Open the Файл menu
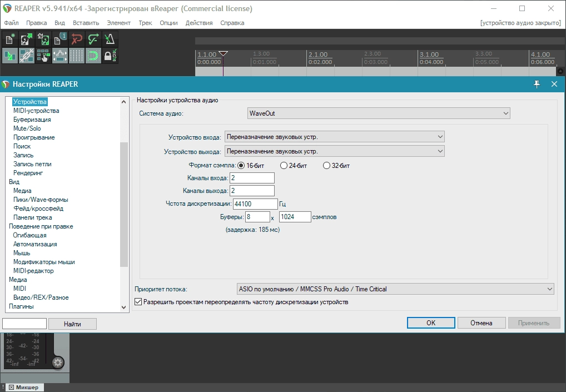 click(x=11, y=23)
